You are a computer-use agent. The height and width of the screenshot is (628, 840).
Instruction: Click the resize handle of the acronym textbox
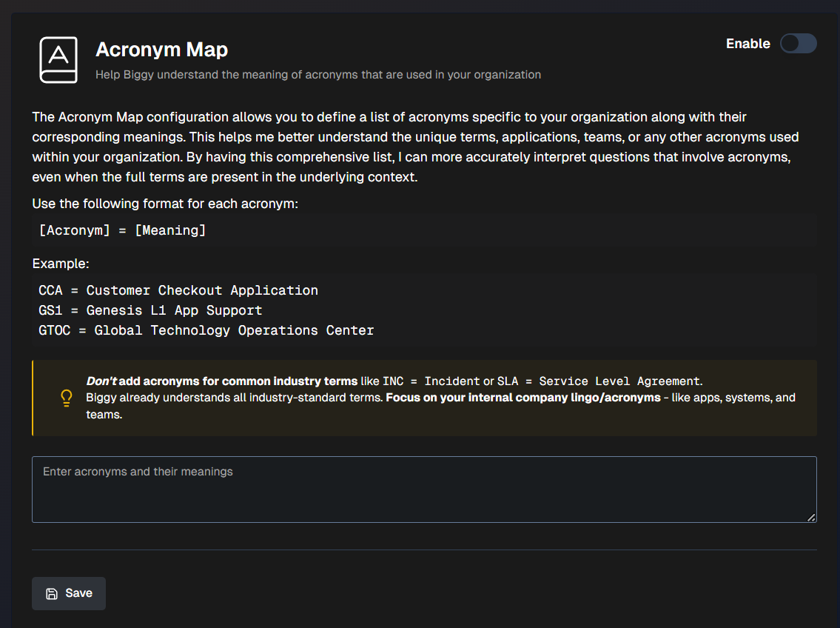(811, 518)
